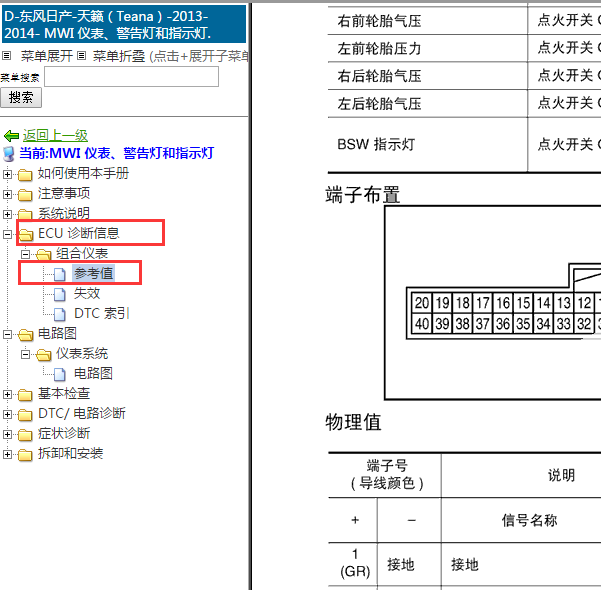This screenshot has width=601, height=590.
Task: Click the BSW 指示灯 table cell
Action: [x=427, y=145]
